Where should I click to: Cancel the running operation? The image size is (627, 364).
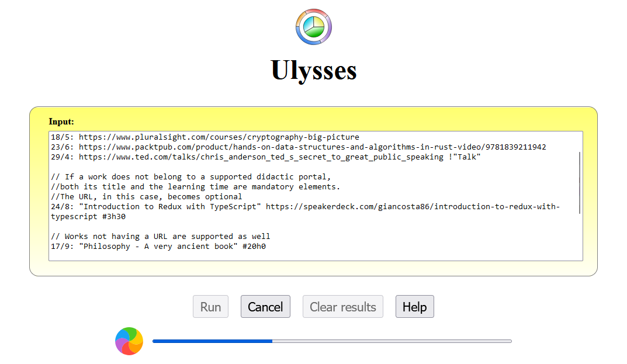[265, 307]
